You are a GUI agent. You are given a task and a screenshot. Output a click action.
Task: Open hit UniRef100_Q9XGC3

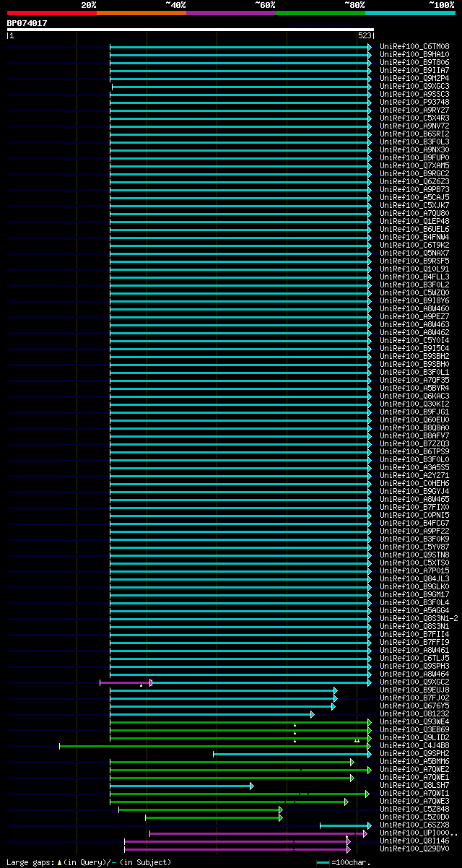pos(414,86)
